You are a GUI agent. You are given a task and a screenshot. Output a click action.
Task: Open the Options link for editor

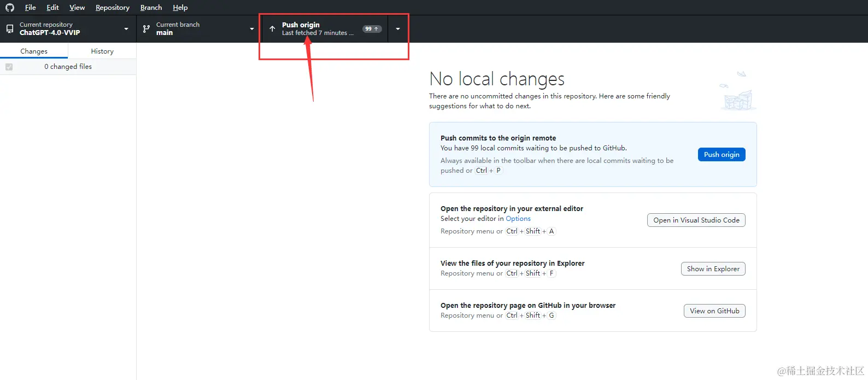tap(518, 219)
